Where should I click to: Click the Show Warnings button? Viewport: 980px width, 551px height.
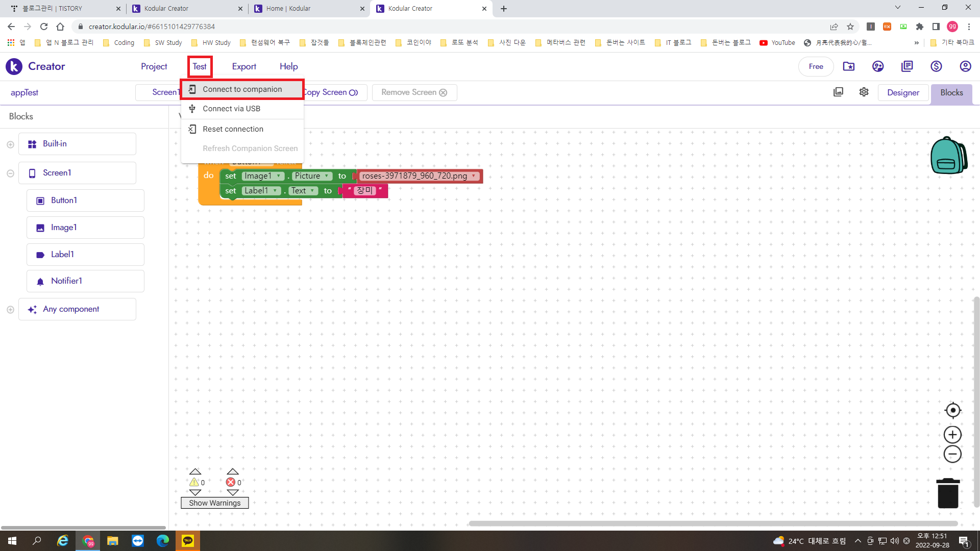(x=214, y=503)
